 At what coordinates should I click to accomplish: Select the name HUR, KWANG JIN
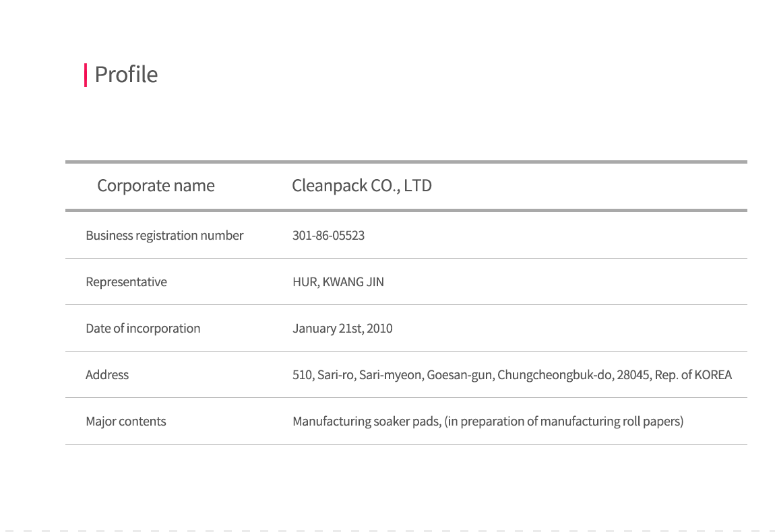[x=338, y=282]
